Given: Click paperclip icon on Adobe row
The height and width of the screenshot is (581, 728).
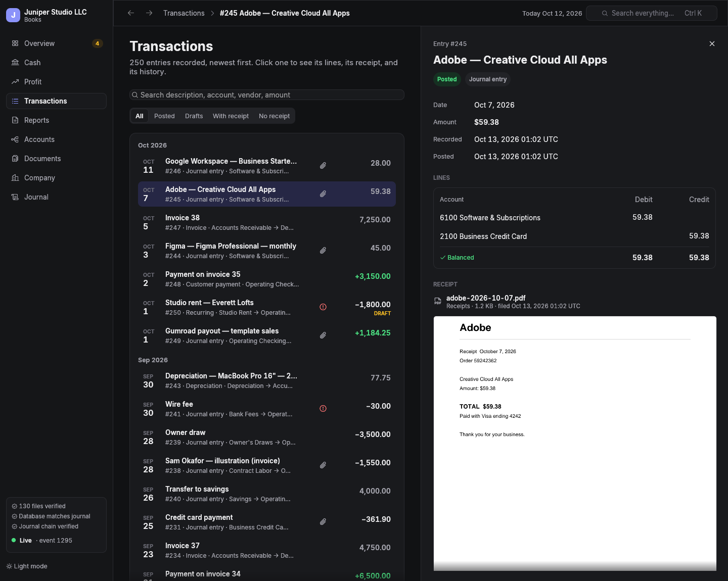Looking at the screenshot, I should (323, 194).
